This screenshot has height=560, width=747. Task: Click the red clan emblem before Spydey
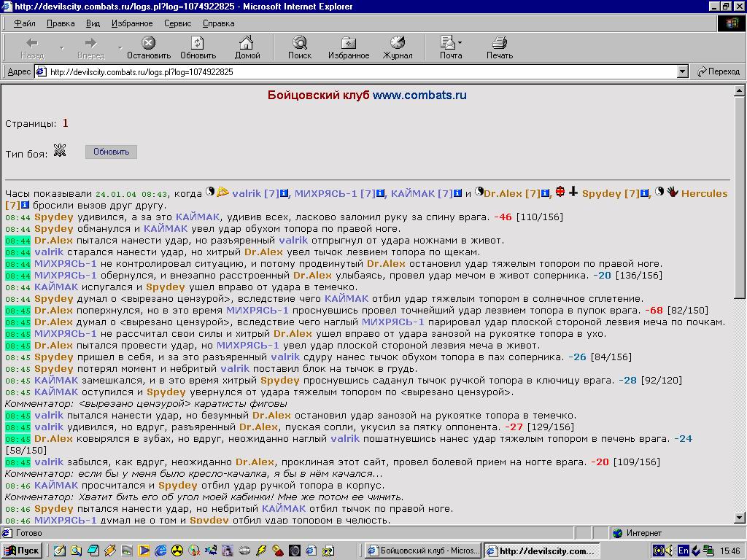click(560, 192)
